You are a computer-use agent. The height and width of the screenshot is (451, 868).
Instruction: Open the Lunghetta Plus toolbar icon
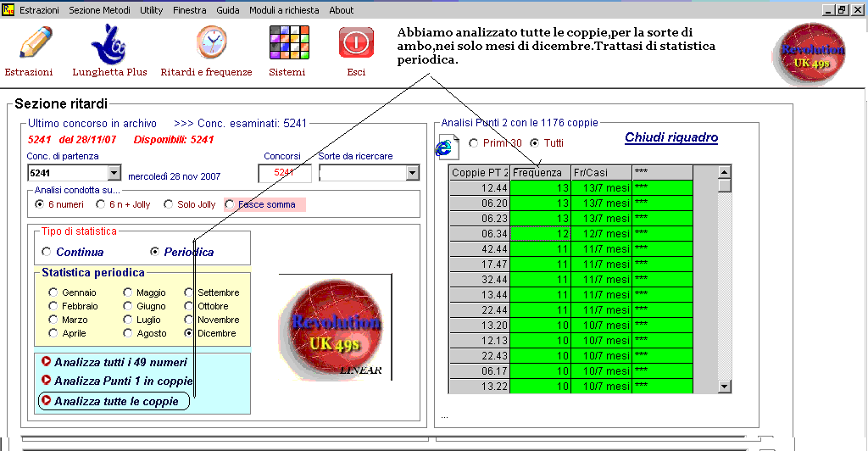pyautogui.click(x=109, y=44)
